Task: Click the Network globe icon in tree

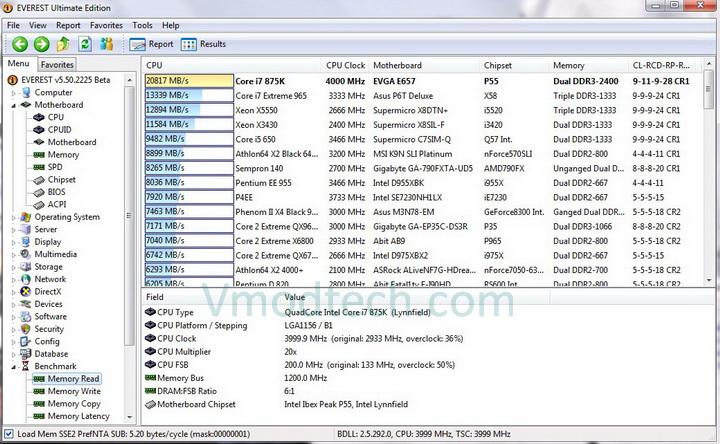Action: [26, 279]
